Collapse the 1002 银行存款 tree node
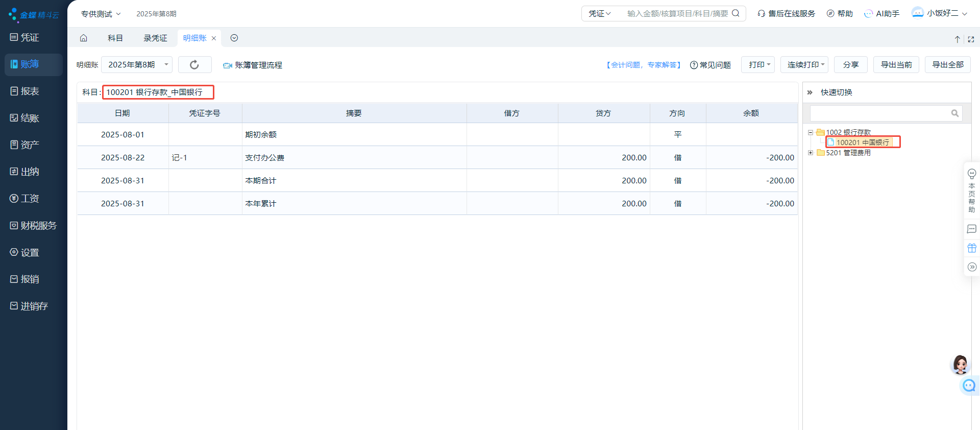Screen dimensions: 980x430 810,132
